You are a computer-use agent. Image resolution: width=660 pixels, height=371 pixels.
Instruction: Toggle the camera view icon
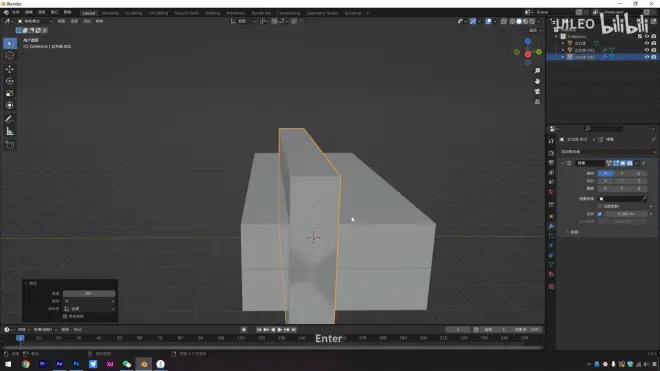537,91
